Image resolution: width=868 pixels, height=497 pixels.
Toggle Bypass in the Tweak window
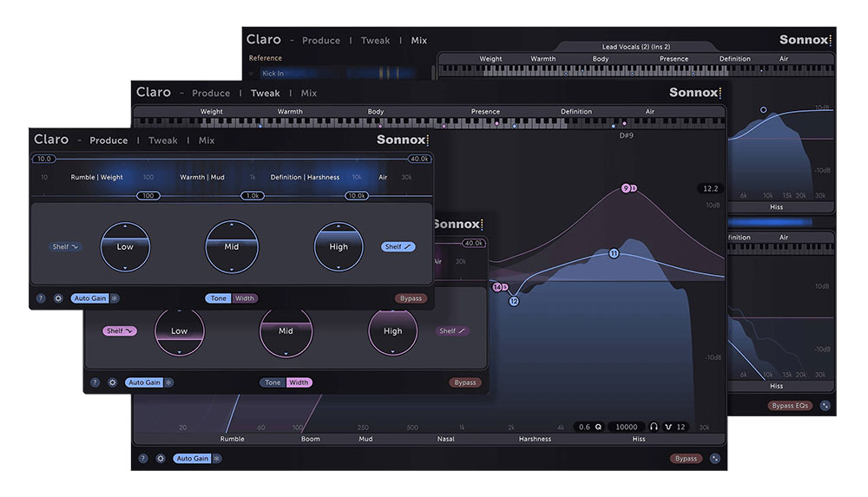click(x=686, y=458)
